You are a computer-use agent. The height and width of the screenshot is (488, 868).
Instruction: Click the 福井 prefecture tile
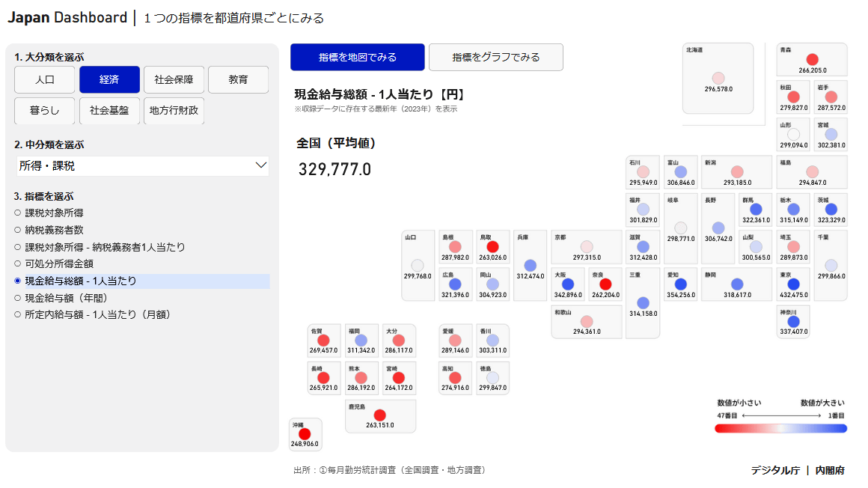pyautogui.click(x=643, y=210)
